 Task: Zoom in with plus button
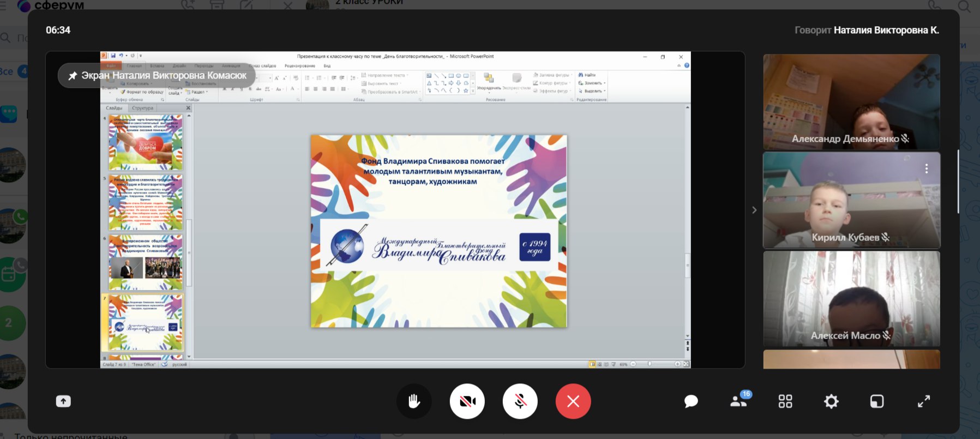click(677, 364)
